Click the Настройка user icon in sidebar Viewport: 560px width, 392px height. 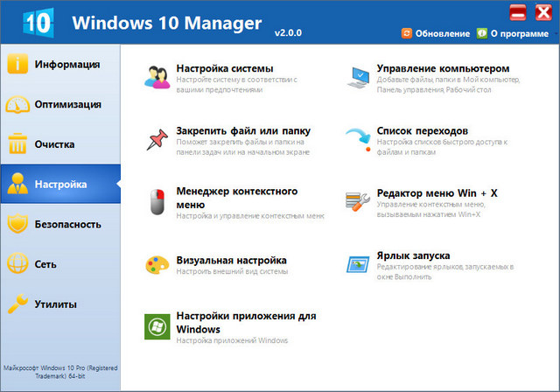[17, 184]
